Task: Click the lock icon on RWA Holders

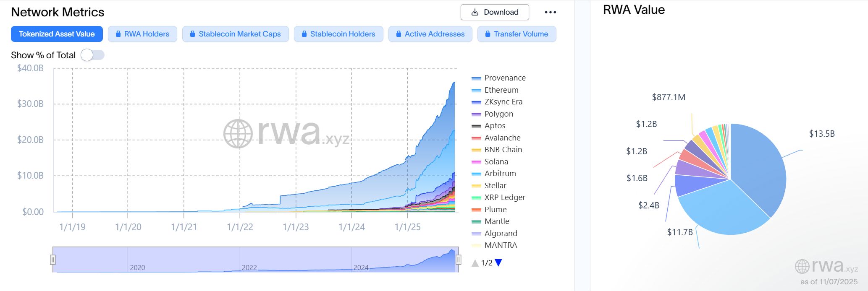Action: click(119, 34)
